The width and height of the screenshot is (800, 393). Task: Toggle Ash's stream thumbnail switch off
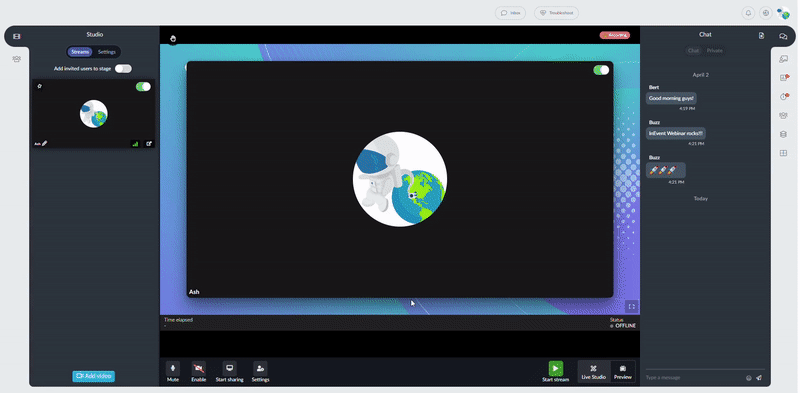click(143, 87)
